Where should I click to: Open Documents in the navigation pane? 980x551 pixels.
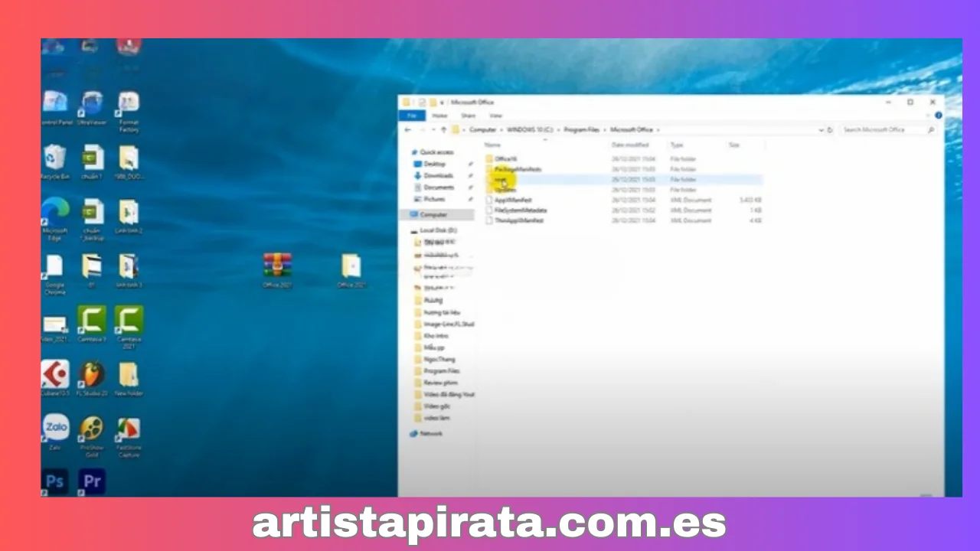(433, 187)
